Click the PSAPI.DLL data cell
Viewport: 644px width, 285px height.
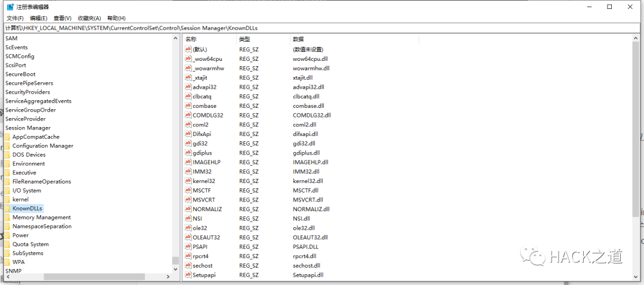[305, 247]
